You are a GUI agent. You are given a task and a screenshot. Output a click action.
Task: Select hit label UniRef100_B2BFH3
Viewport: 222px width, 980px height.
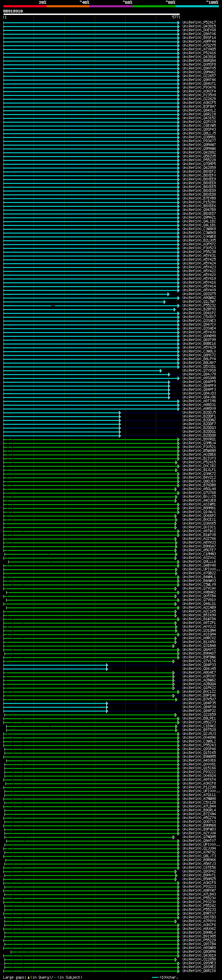click(199, 309)
